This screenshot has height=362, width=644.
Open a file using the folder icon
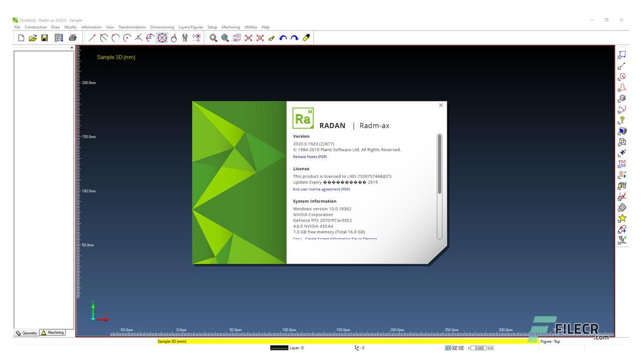33,38
